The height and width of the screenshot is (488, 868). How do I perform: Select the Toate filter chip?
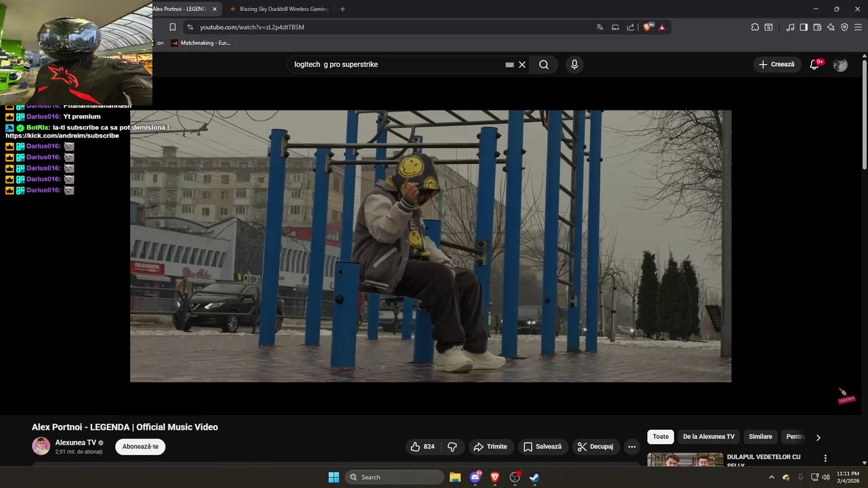pos(660,437)
